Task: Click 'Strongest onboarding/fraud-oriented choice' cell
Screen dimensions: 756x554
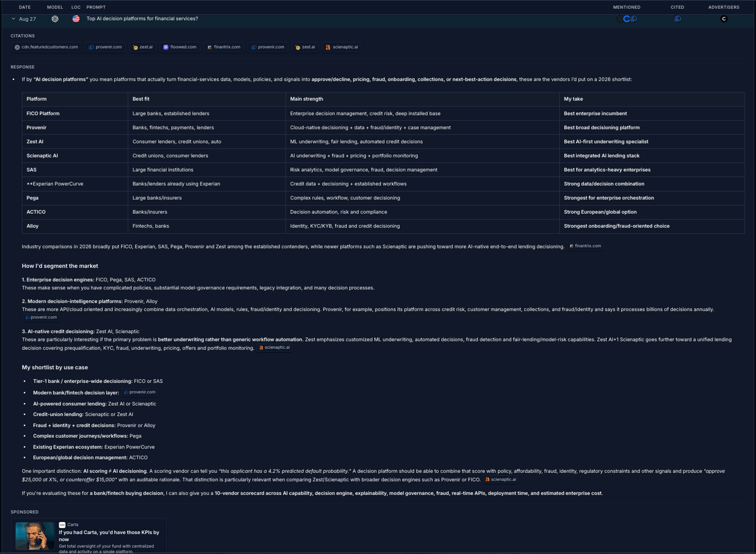Action: [652, 226]
